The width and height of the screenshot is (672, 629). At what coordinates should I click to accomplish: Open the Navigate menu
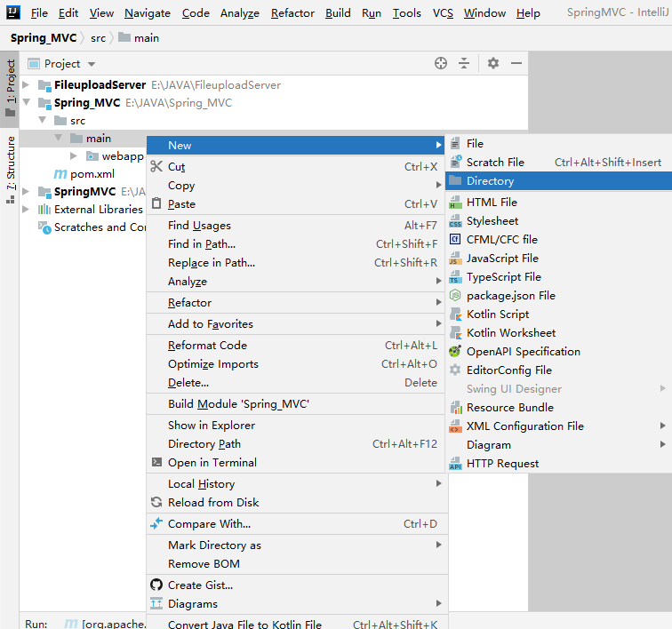coord(148,13)
